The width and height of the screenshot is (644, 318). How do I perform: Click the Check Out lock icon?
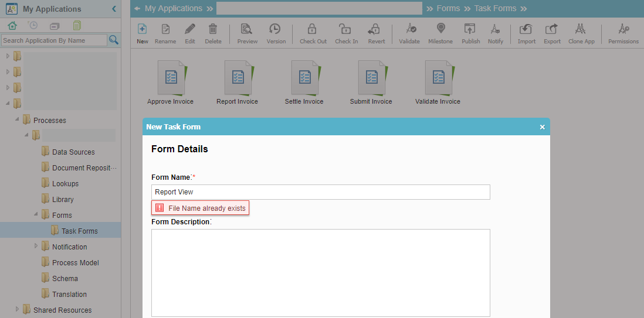[x=312, y=29]
